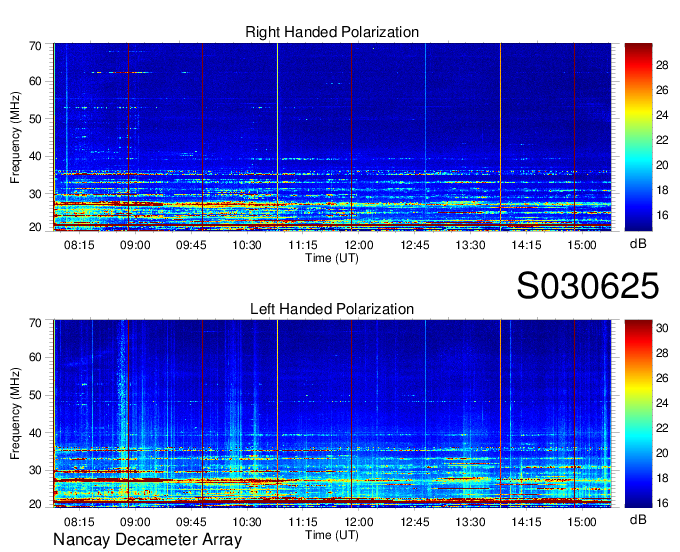
Task: Click the '16' dB value on Right Handed colorbar
Action: click(x=662, y=215)
